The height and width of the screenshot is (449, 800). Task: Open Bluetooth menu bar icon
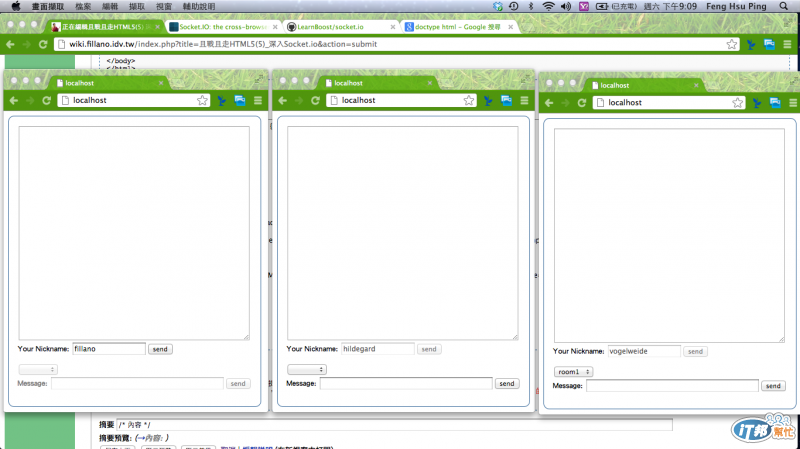[x=531, y=6]
